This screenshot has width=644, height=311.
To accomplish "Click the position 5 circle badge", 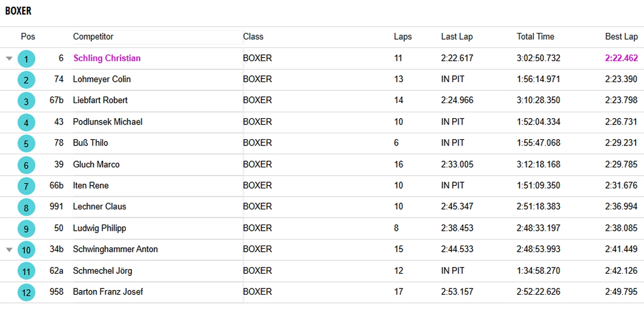I will point(26,143).
